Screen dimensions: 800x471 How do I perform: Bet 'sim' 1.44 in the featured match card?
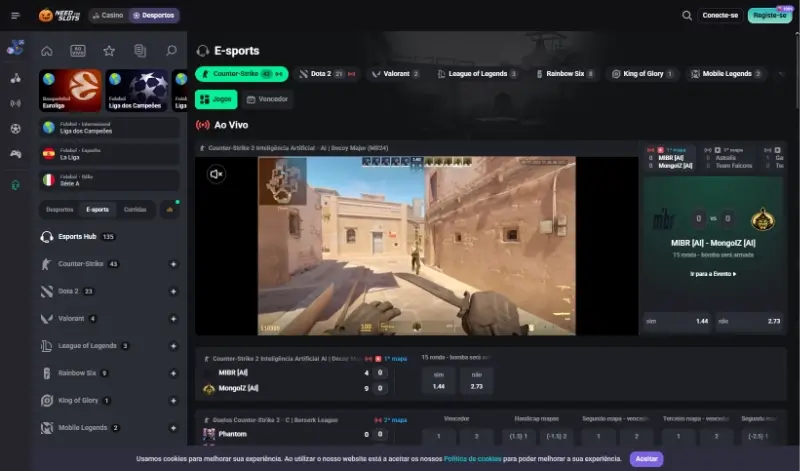point(677,321)
